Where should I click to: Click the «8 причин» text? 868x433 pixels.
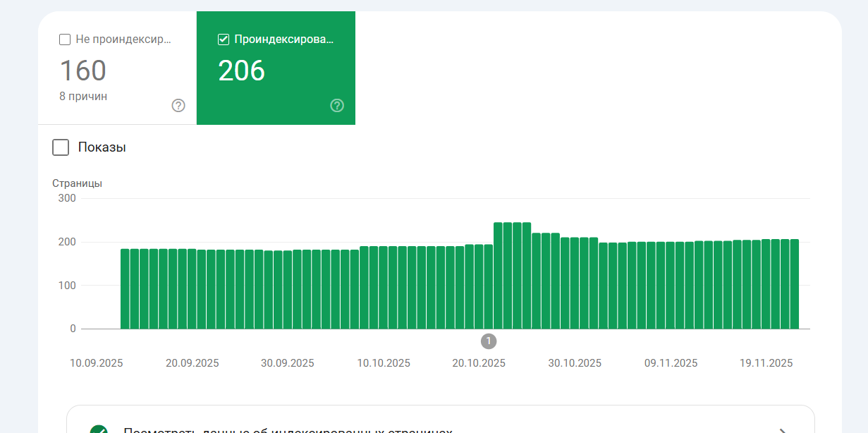[83, 97]
